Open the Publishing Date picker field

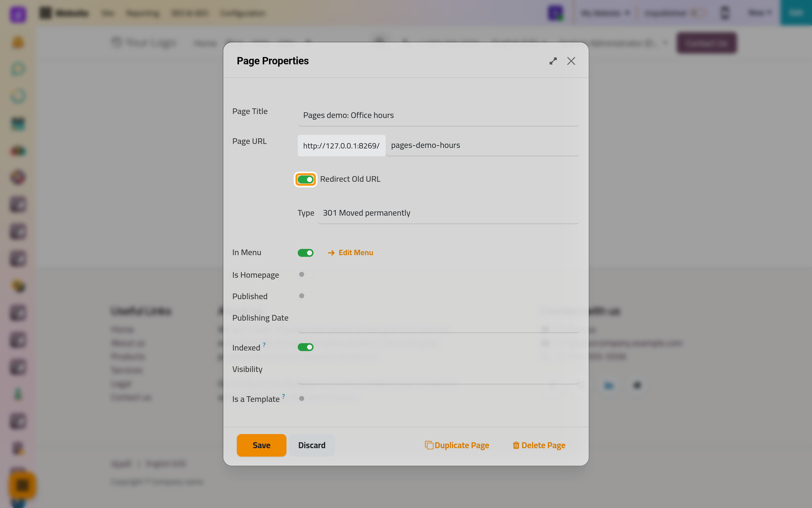point(439,322)
